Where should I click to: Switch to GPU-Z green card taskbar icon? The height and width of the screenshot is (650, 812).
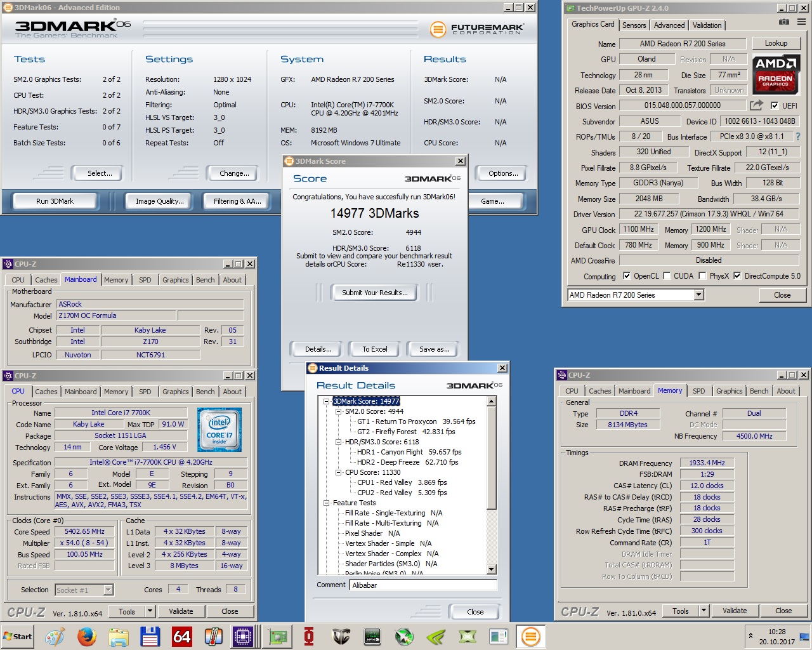(277, 637)
